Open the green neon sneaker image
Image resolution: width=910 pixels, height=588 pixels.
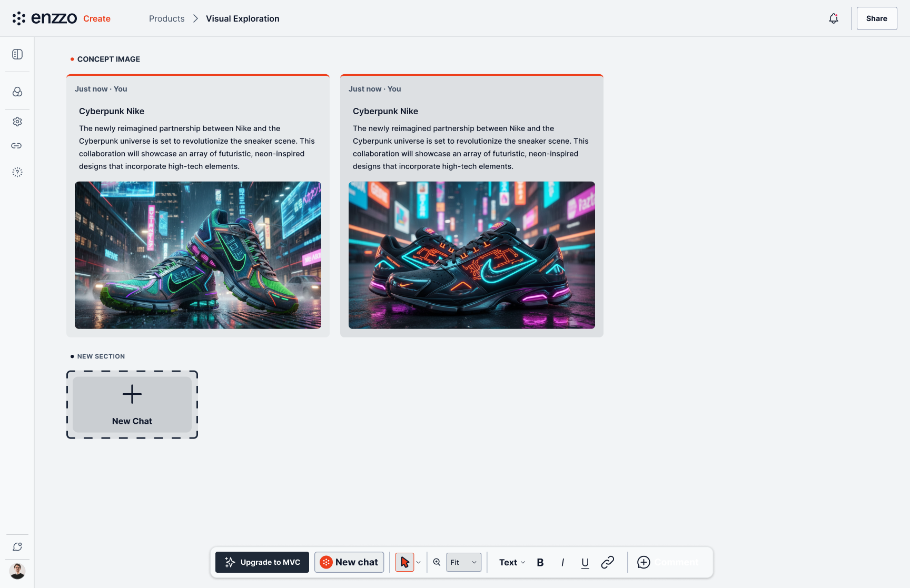(198, 255)
